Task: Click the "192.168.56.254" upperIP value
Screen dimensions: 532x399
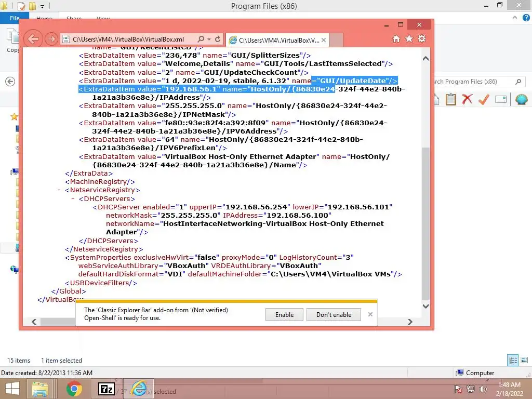Action: pyautogui.click(x=257, y=207)
